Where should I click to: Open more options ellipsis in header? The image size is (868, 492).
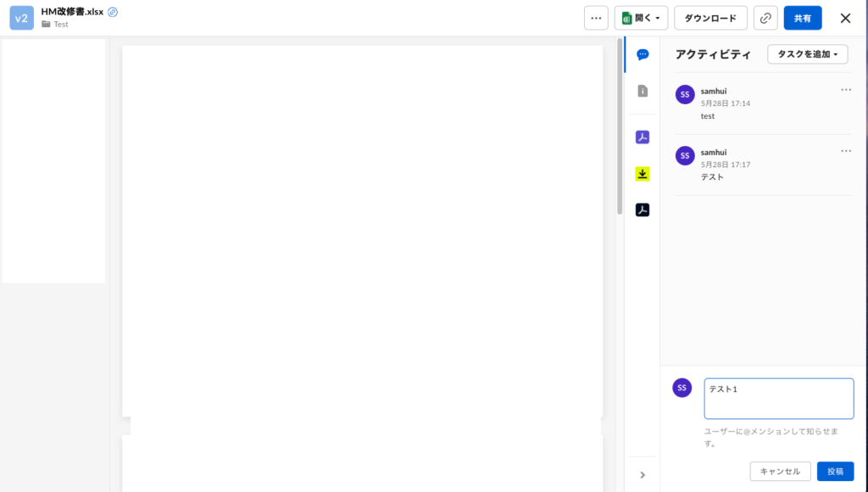pyautogui.click(x=596, y=18)
